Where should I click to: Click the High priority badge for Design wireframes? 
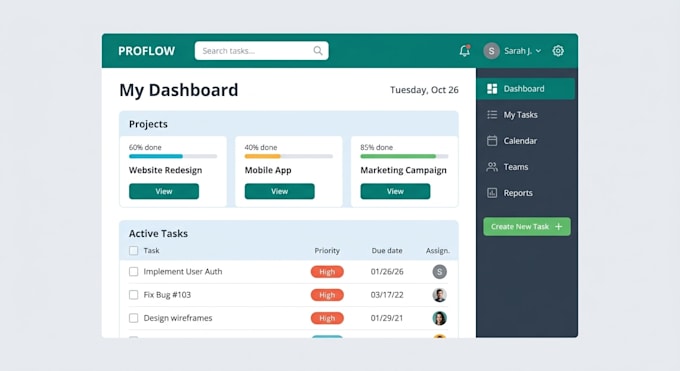327,318
